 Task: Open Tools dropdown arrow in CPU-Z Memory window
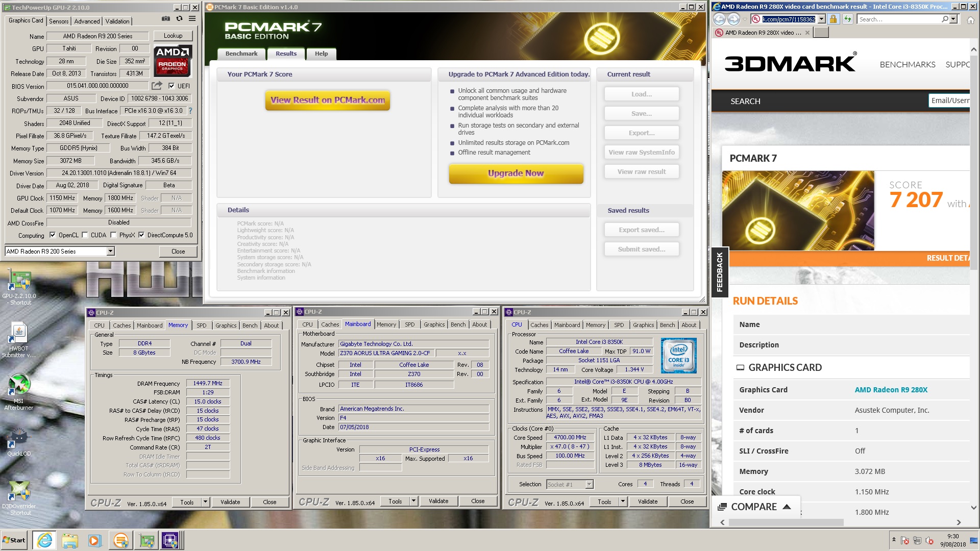[x=205, y=502]
